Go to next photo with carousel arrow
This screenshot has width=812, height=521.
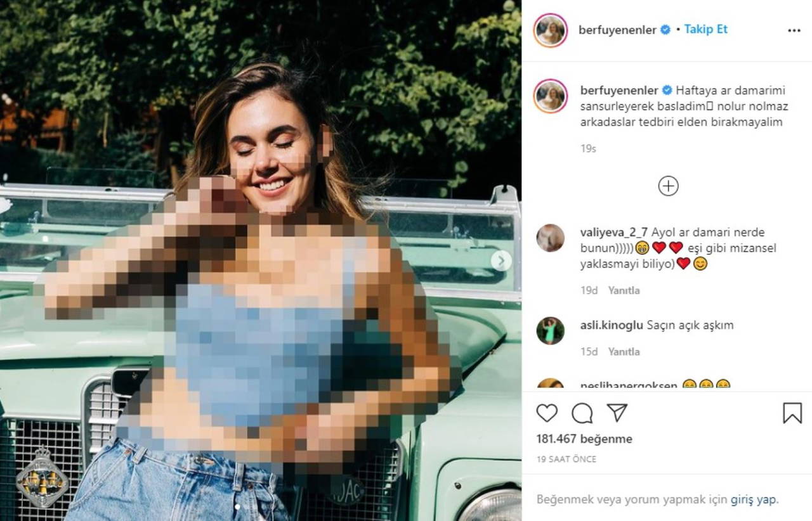tap(501, 260)
